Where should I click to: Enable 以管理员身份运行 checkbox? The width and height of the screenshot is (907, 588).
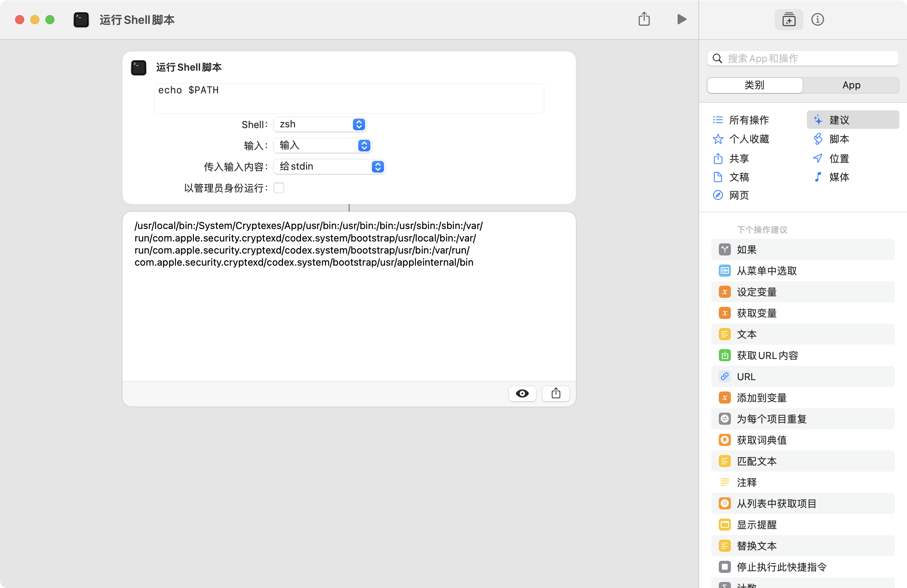pyautogui.click(x=279, y=188)
